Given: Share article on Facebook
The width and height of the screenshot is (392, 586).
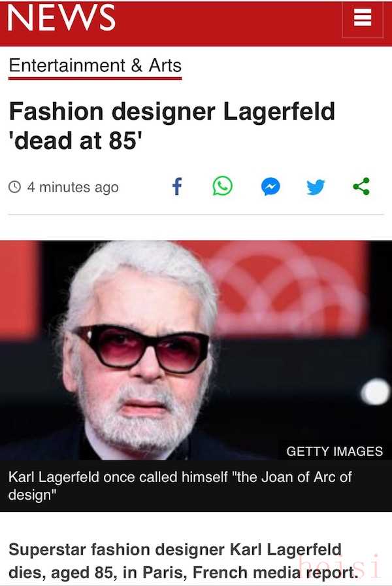Looking at the screenshot, I should point(177,186).
